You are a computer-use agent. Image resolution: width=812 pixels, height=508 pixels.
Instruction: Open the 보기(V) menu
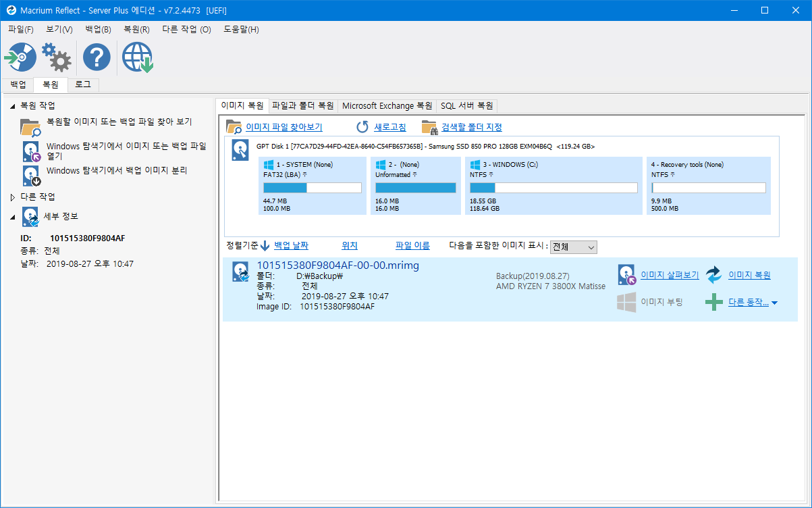coord(59,30)
